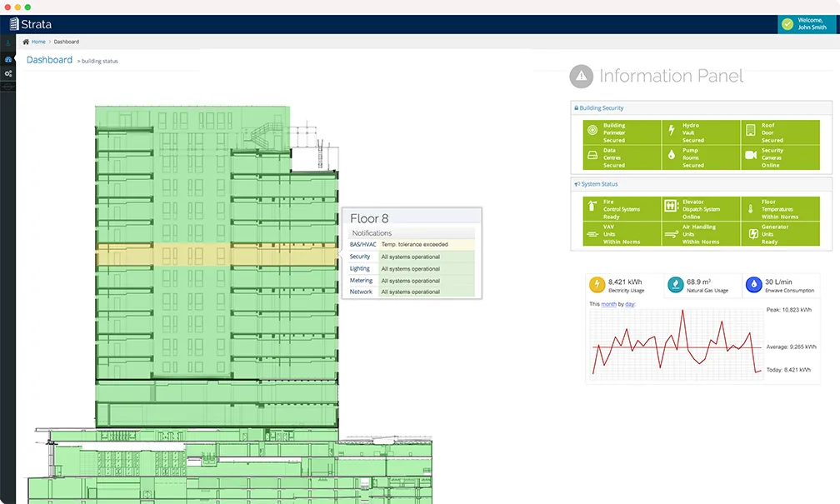Click the day link above the chart
The image size is (840, 504).
tap(630, 304)
